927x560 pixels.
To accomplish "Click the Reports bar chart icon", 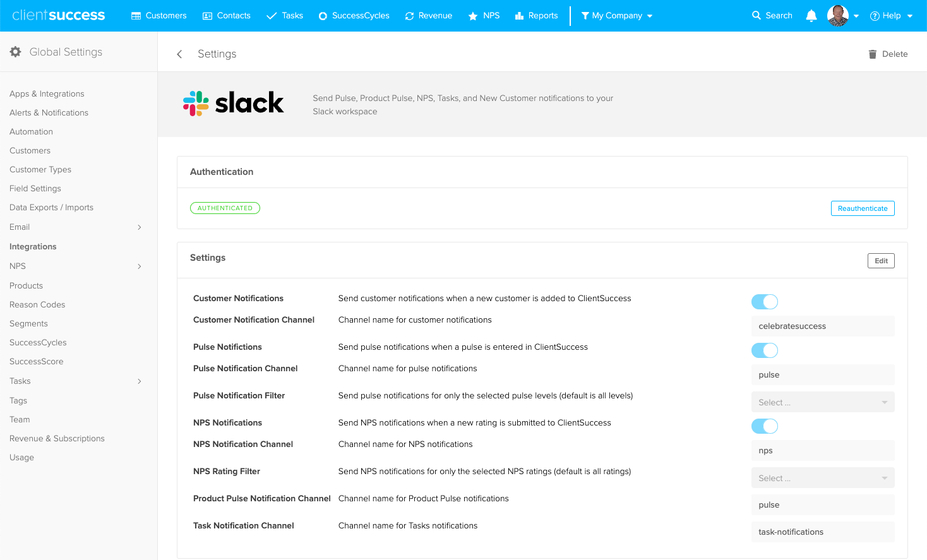I will tap(520, 16).
